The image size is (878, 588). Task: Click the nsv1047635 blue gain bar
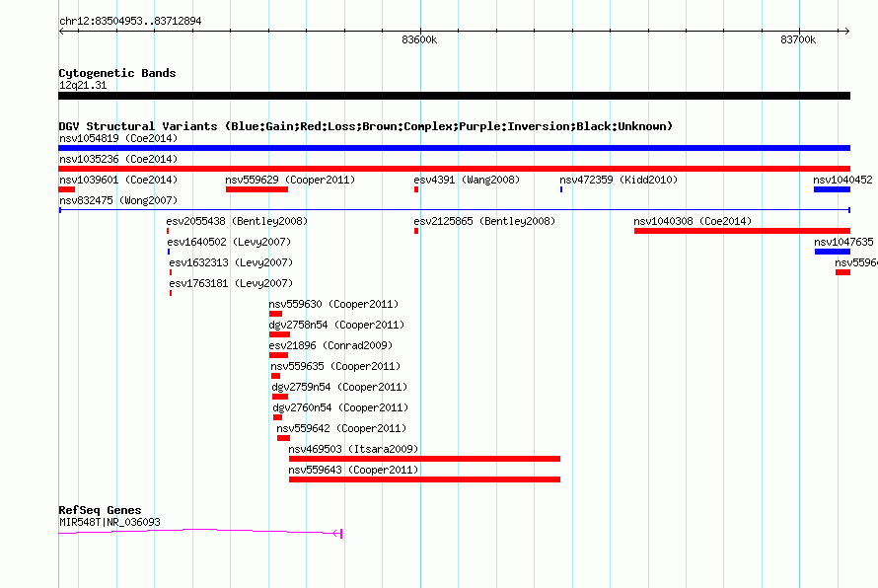point(833,252)
